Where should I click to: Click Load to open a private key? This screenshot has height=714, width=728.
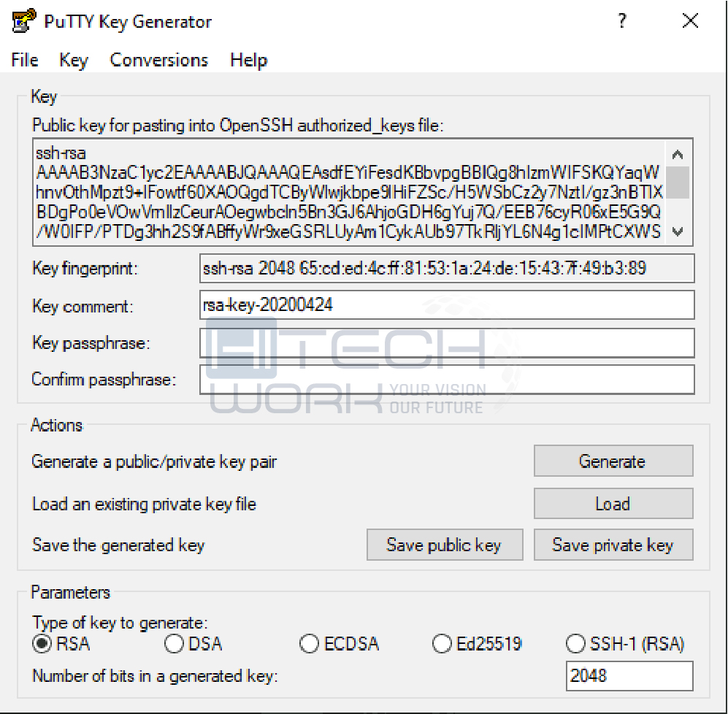(x=613, y=503)
